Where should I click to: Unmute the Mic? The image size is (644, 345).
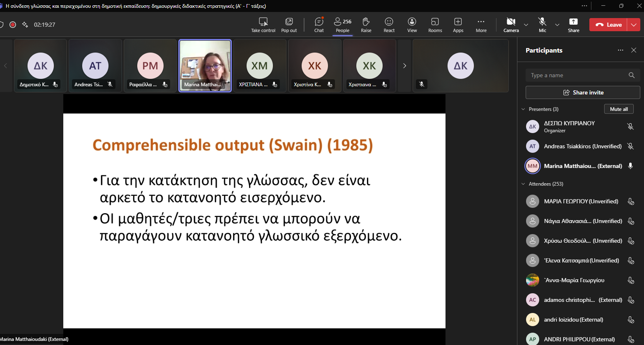(x=542, y=25)
